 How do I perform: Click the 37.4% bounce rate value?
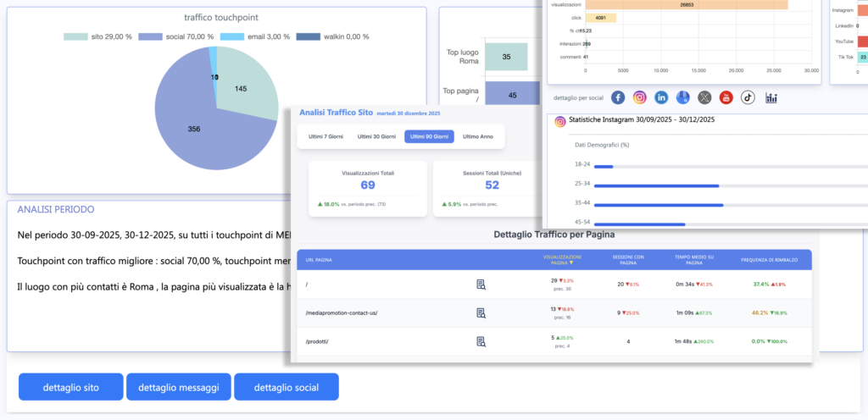[x=760, y=284]
